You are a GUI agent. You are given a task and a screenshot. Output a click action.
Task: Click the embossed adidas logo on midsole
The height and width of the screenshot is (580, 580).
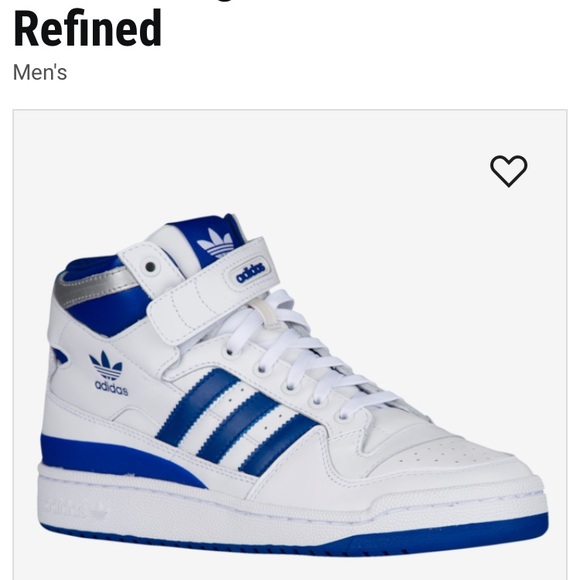pyautogui.click(x=76, y=509)
